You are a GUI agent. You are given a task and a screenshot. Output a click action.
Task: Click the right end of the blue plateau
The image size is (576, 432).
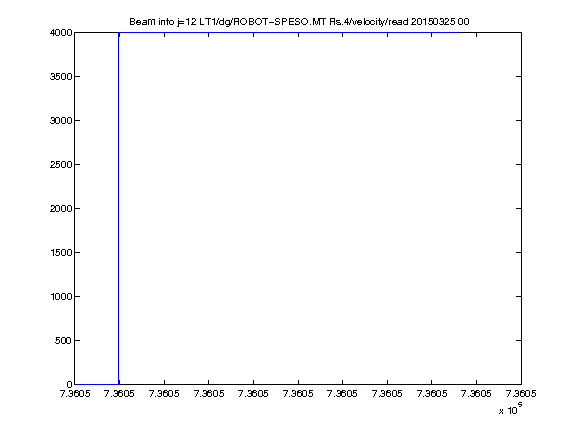(458, 33)
